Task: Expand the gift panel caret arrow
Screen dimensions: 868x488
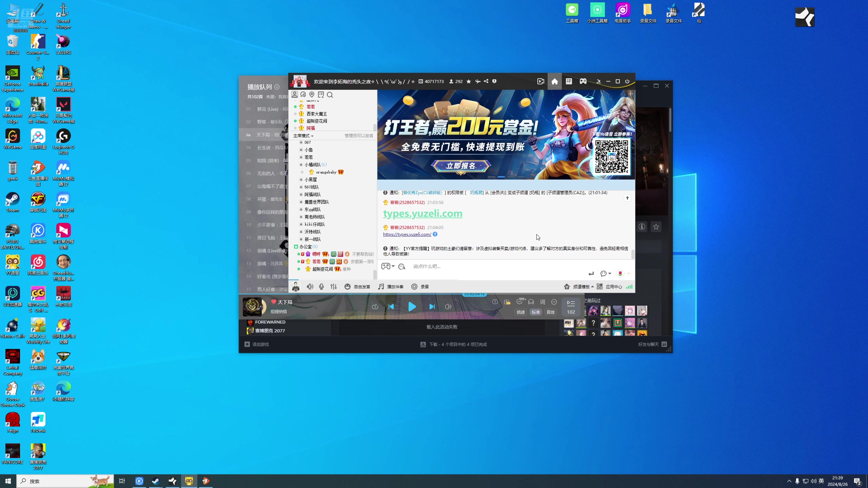Action: [x=629, y=273]
